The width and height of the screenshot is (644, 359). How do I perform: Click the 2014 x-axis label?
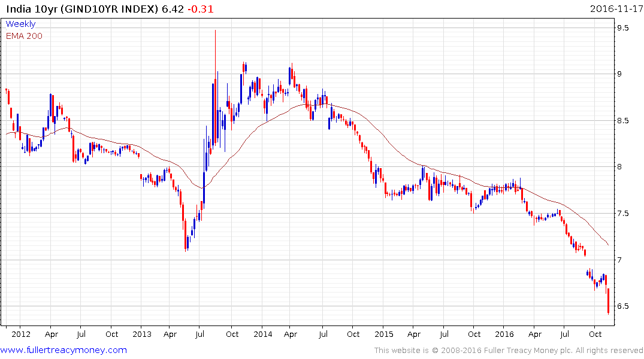click(x=263, y=334)
